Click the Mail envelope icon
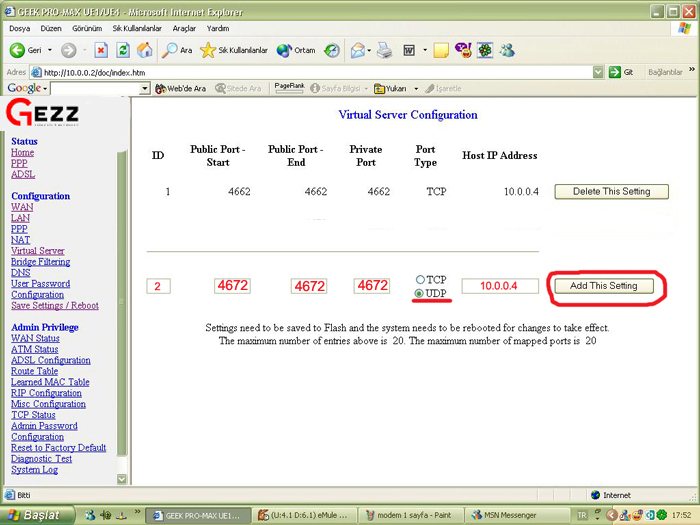 pyautogui.click(x=358, y=50)
